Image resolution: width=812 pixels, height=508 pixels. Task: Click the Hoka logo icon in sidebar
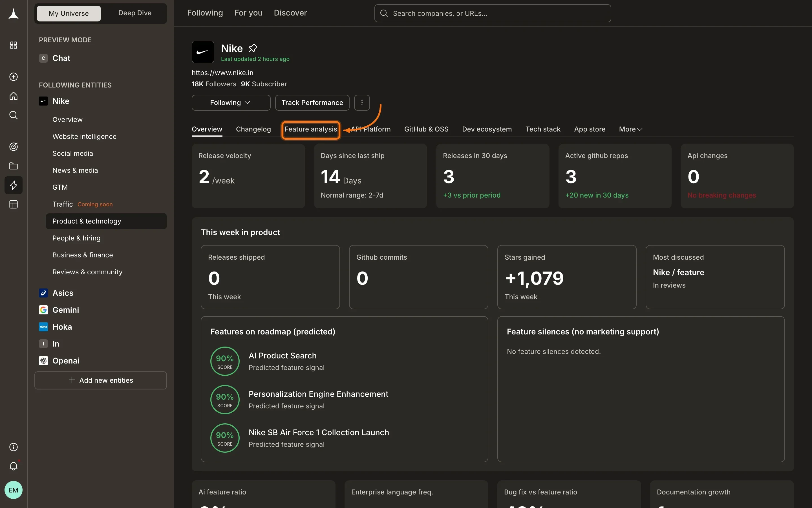pos(43,327)
